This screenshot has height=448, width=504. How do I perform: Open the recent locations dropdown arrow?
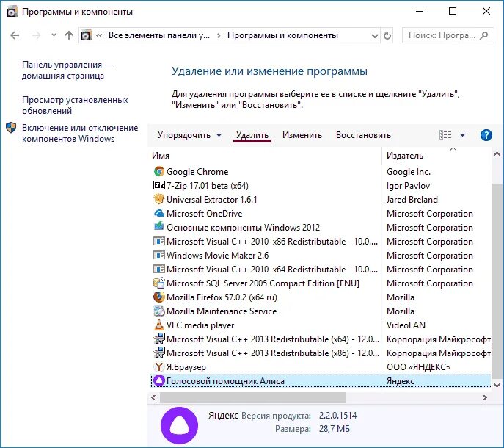54,35
